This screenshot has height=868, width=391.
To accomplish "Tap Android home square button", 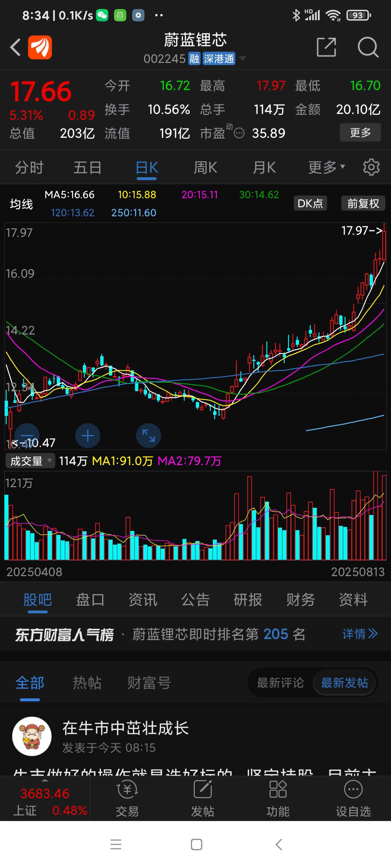I will (196, 844).
